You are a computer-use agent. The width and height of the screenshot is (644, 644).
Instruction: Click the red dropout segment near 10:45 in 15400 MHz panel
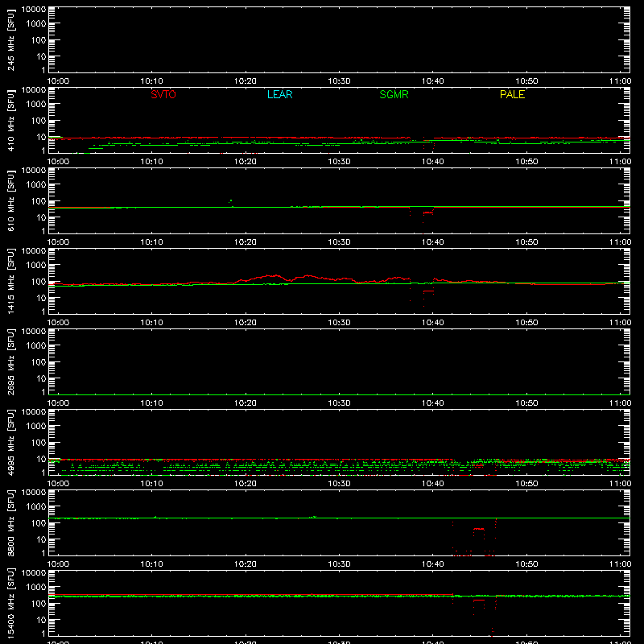[x=479, y=600]
